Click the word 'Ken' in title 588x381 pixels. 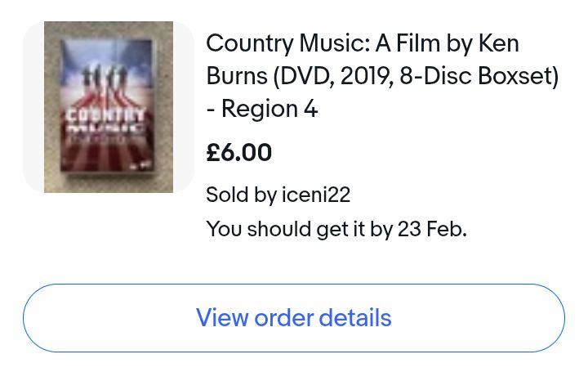499,43
